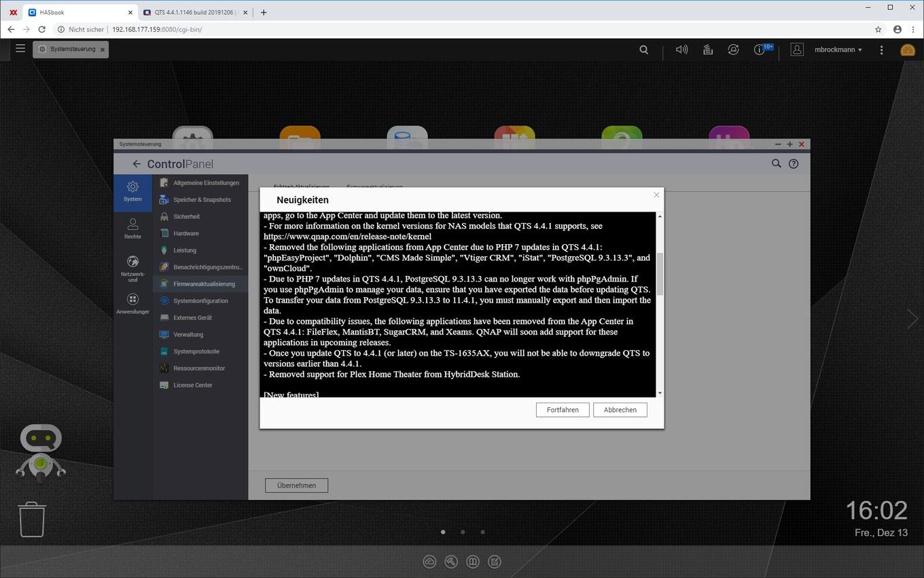Select System category in ControlPanel sidebar
The height and width of the screenshot is (578, 924).
(x=132, y=192)
